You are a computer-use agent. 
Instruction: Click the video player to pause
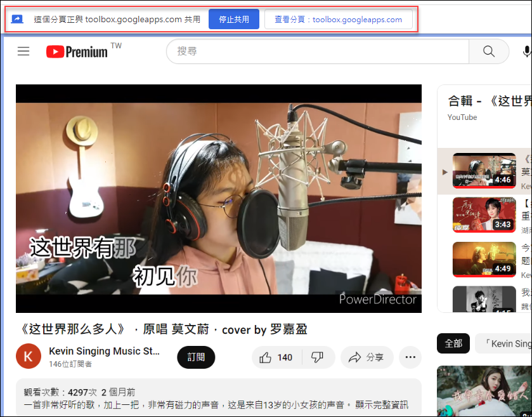[x=219, y=199]
